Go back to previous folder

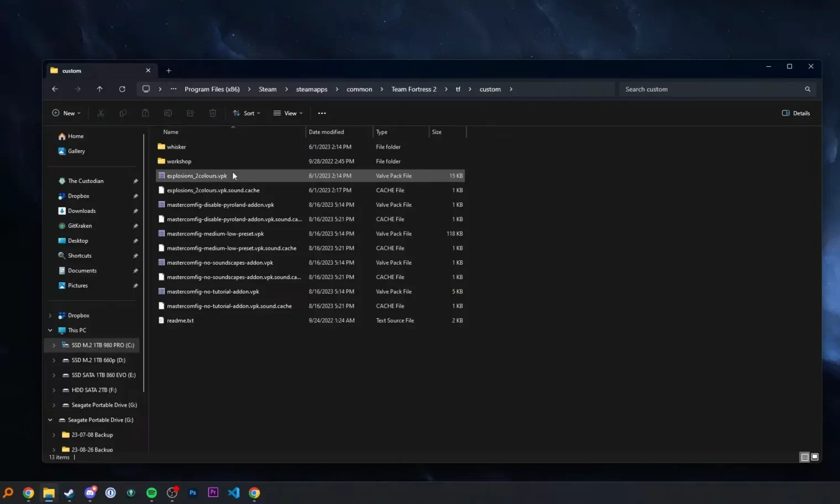pyautogui.click(x=55, y=89)
